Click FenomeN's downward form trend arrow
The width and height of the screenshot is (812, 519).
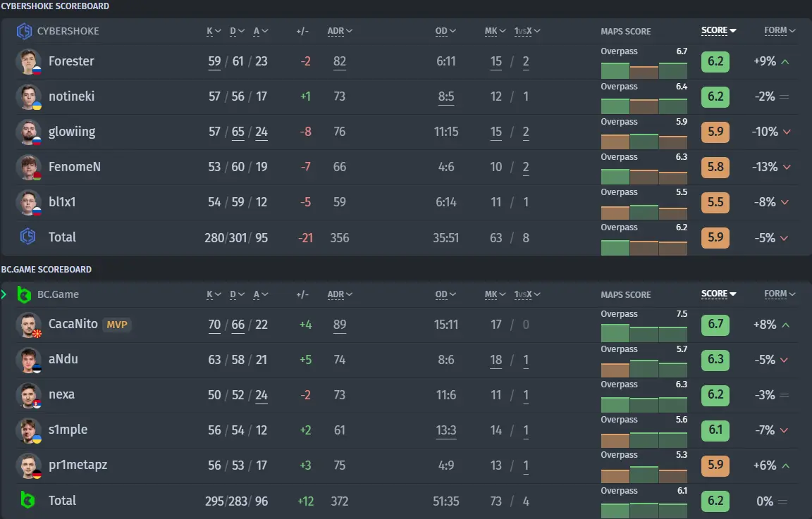click(x=787, y=167)
